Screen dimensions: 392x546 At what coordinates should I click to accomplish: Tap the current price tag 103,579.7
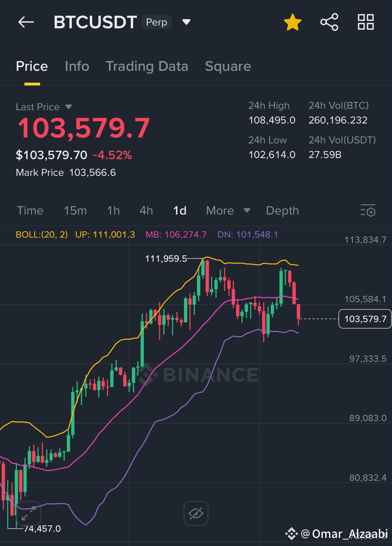(365, 319)
